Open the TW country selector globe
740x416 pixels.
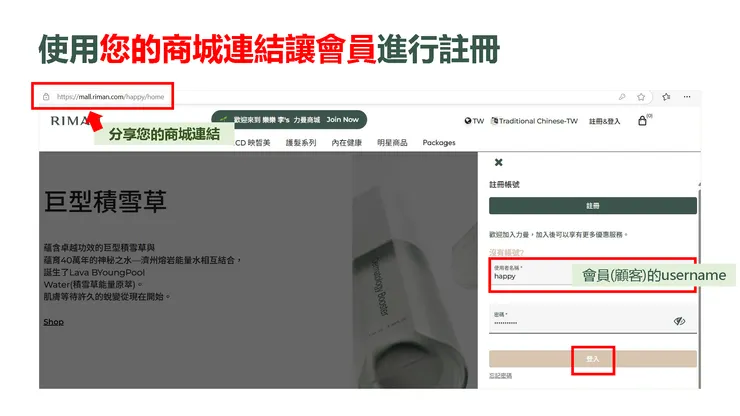pos(474,121)
